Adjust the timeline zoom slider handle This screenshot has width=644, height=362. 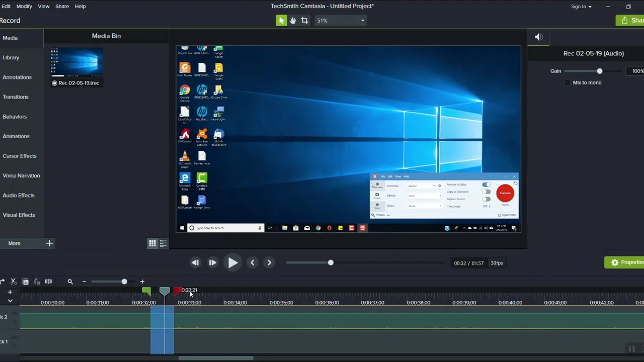[x=124, y=282]
